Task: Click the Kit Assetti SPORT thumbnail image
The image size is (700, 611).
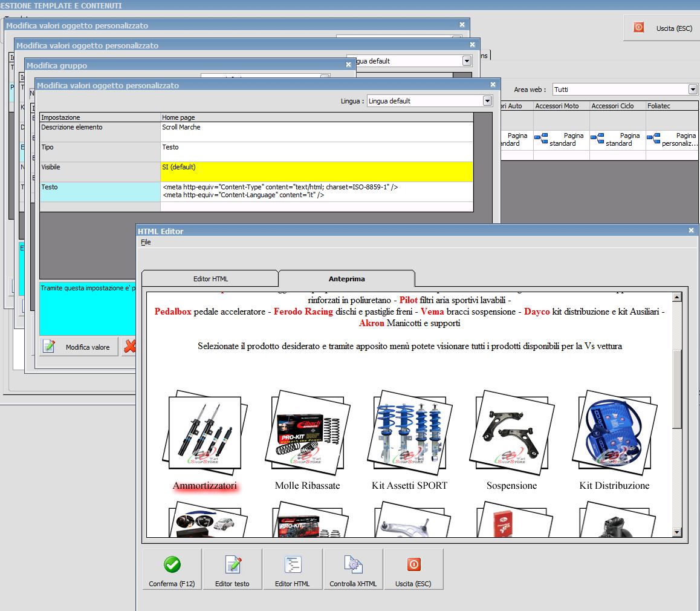Action: tap(409, 432)
